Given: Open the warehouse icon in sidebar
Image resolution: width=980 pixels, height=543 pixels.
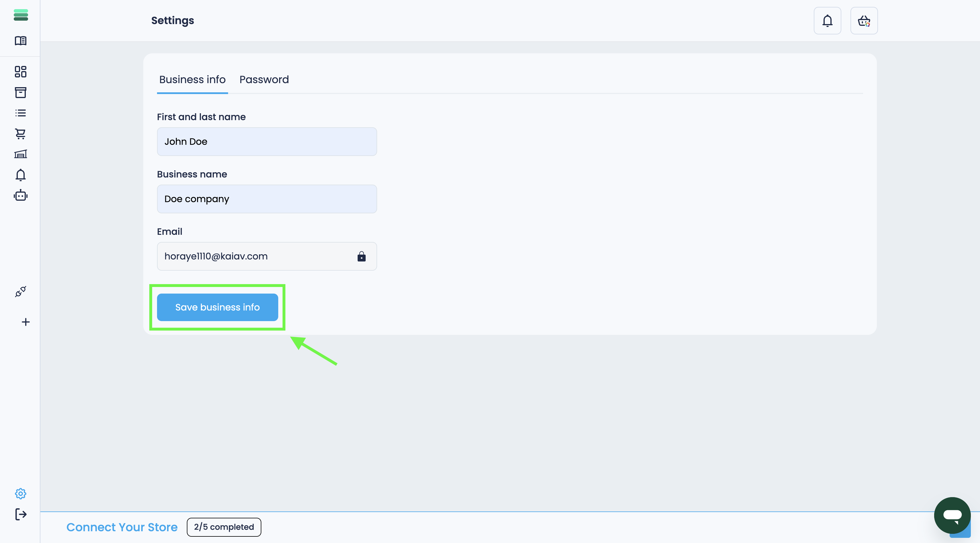Looking at the screenshot, I should 21,154.
